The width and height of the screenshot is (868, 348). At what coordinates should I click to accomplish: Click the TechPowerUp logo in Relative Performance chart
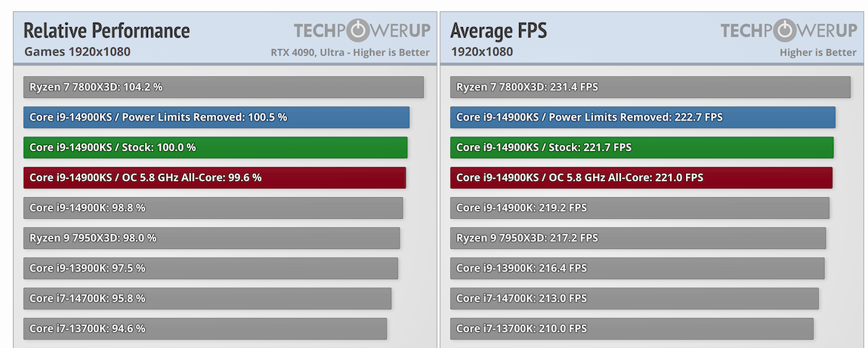point(362,30)
